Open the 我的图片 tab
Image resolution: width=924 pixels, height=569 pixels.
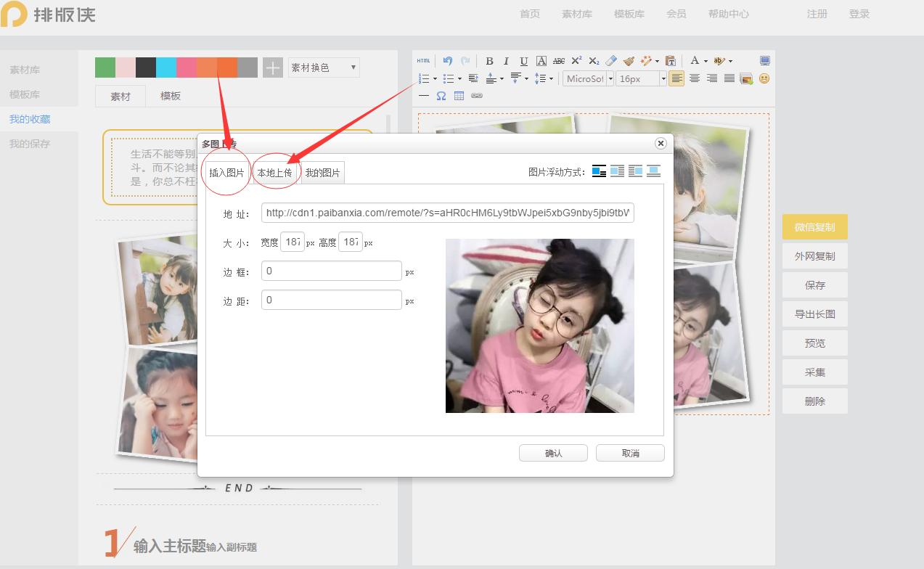pos(322,173)
